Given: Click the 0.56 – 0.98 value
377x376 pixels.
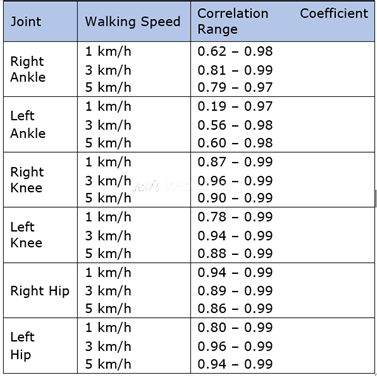Looking at the screenshot, I should coord(235,125).
